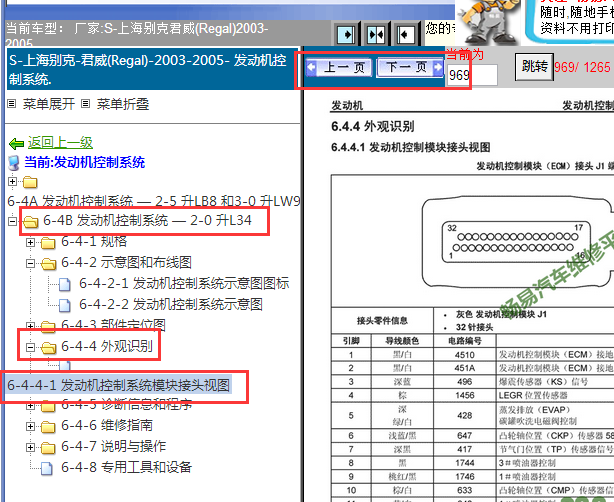Click the 6-4-7 folder icon
This screenshot has width=614, height=502.
click(48, 448)
